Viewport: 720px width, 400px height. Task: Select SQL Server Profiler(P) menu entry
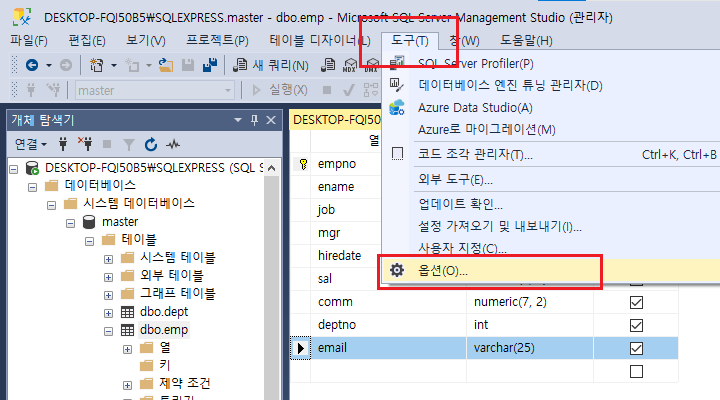point(476,63)
